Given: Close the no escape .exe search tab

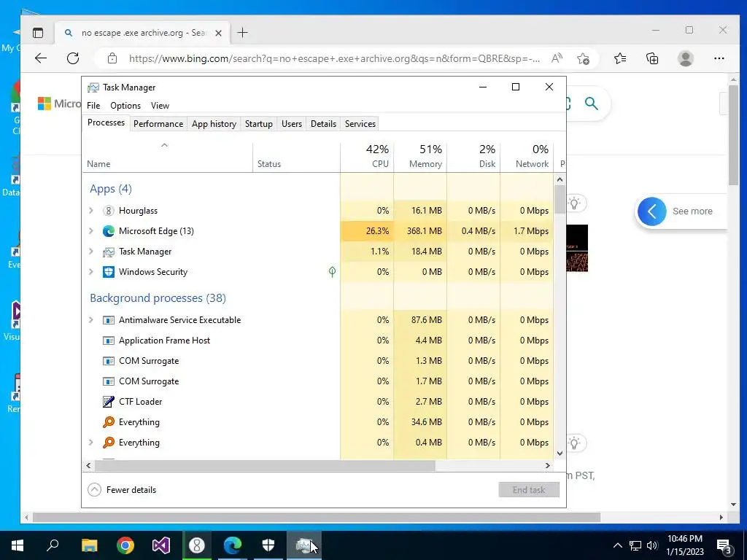Looking at the screenshot, I should pyautogui.click(x=218, y=33).
